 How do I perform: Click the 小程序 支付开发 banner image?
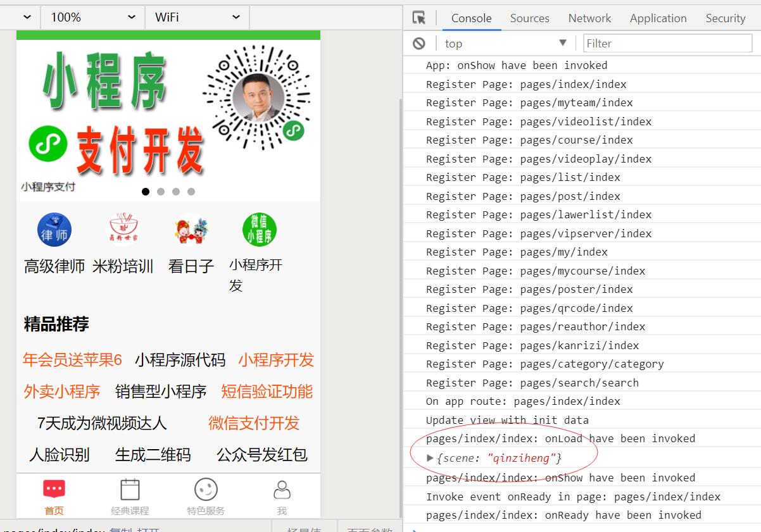[168, 120]
